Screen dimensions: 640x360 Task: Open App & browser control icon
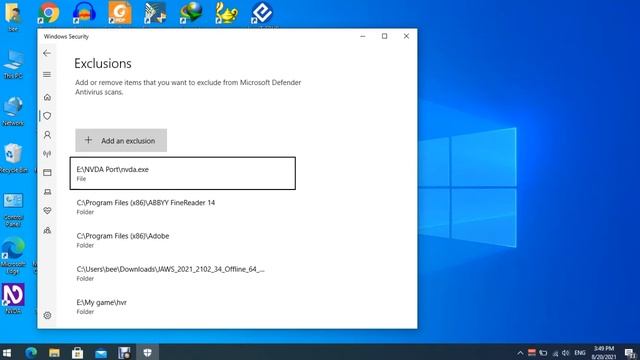tap(47, 173)
